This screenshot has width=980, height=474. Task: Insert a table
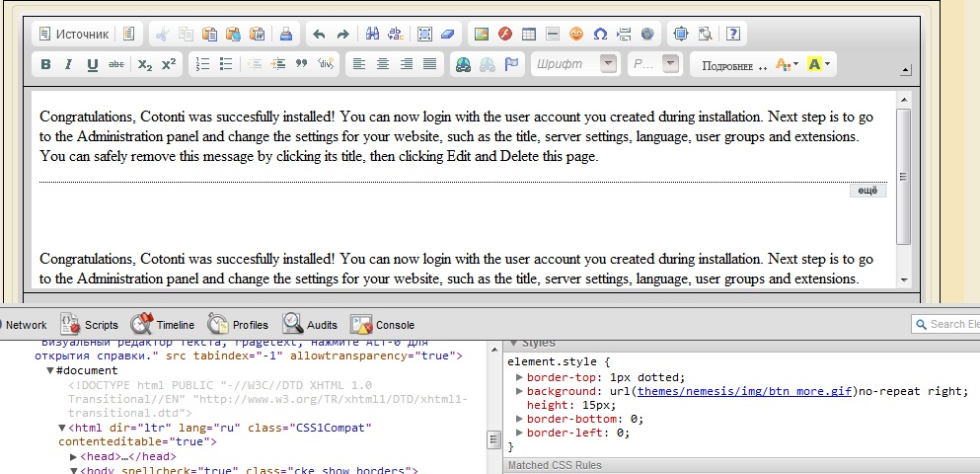pyautogui.click(x=529, y=34)
